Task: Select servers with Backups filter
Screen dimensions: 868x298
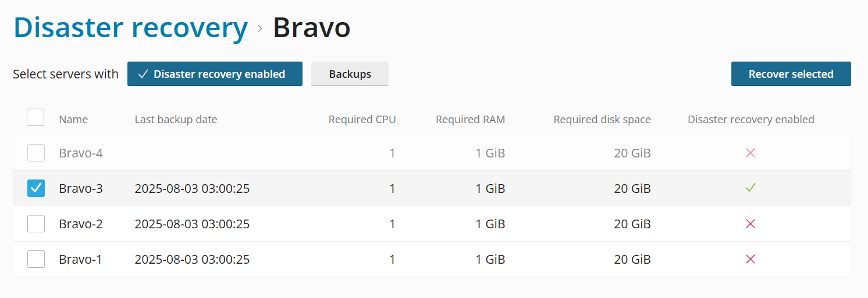Action: coord(350,74)
